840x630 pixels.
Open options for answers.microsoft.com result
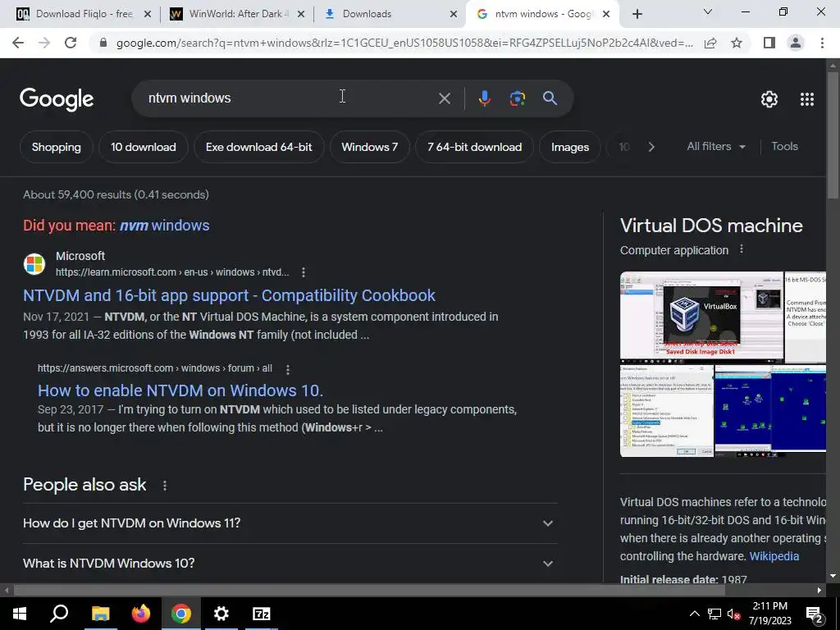(288, 369)
